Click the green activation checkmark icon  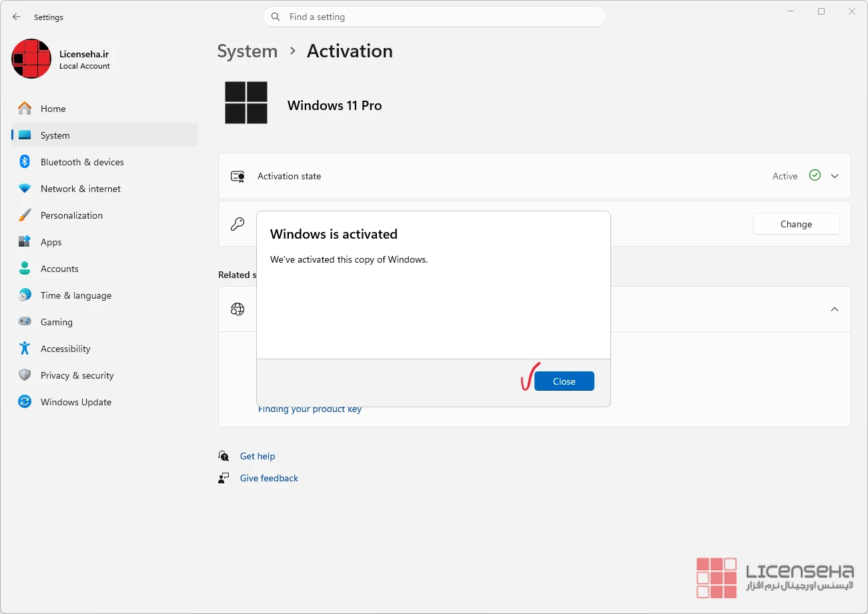click(815, 175)
